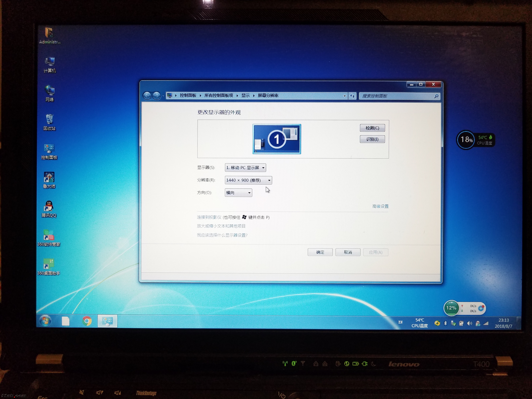Viewport: 532px width, 399px height.
Task: Go to 显示 breadcrumb
Action: (246, 96)
